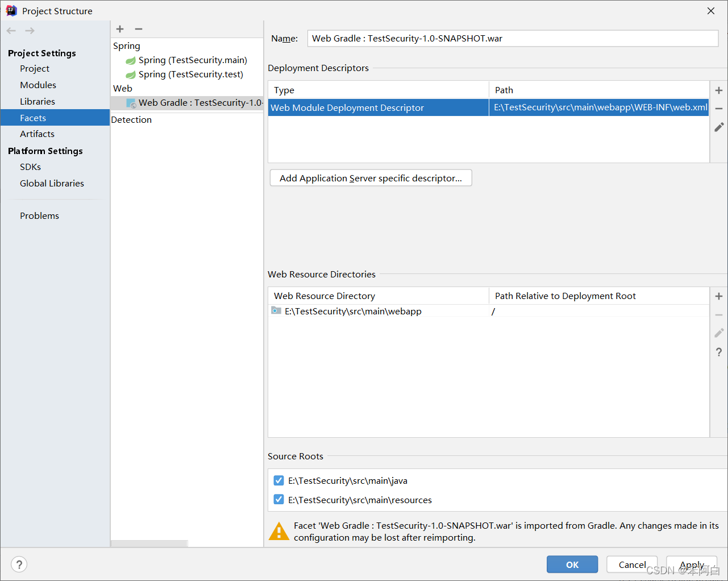Open the Modules settings page
The image size is (728, 581).
point(38,85)
